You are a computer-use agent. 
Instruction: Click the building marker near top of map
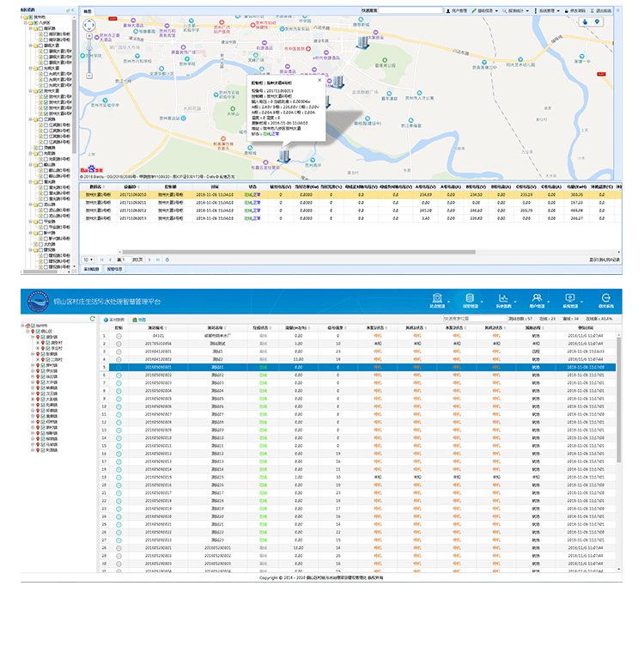pyautogui.click(x=362, y=42)
